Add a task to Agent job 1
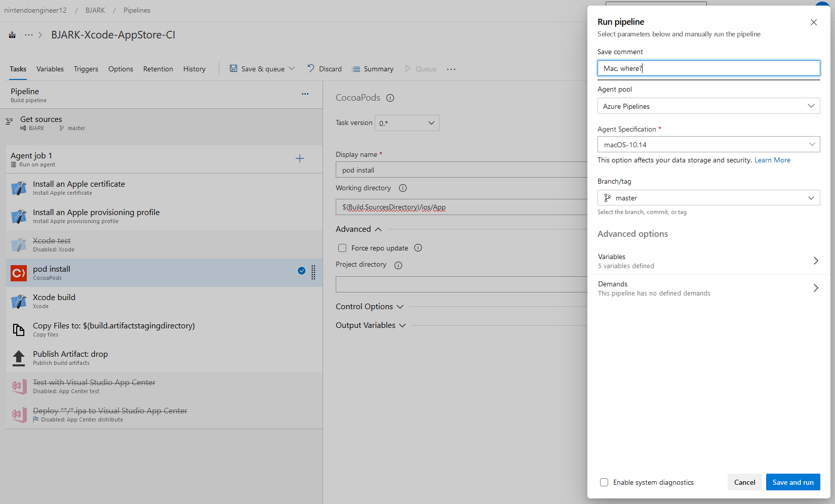835x504 pixels. coord(300,158)
